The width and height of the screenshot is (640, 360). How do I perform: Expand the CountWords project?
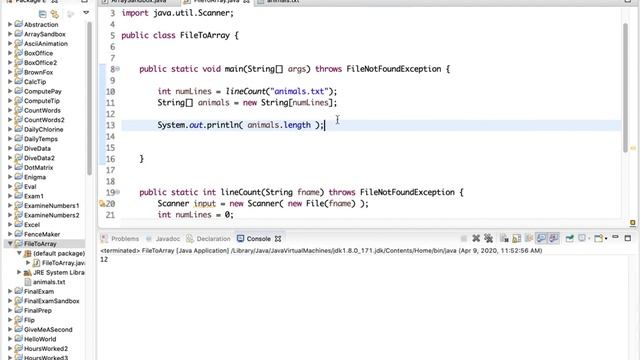[x=10, y=110]
